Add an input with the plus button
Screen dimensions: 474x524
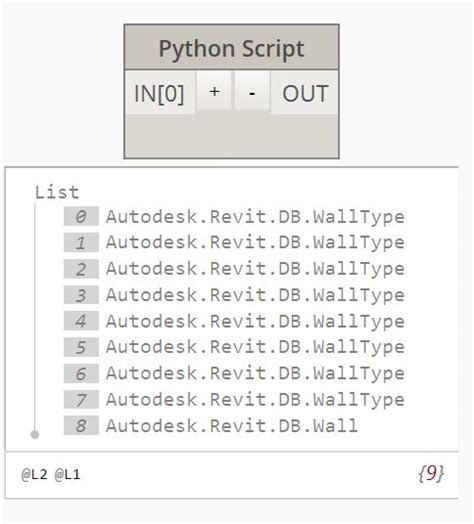pos(214,91)
